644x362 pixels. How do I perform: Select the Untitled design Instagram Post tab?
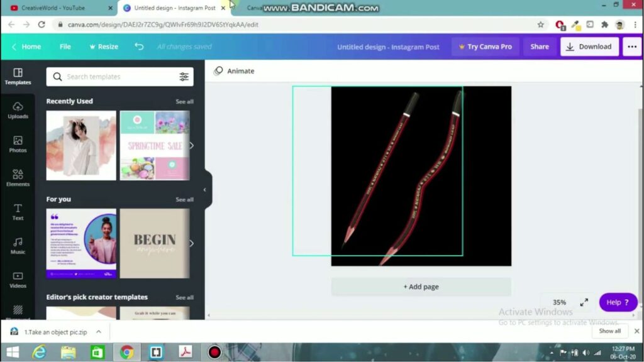click(174, 8)
